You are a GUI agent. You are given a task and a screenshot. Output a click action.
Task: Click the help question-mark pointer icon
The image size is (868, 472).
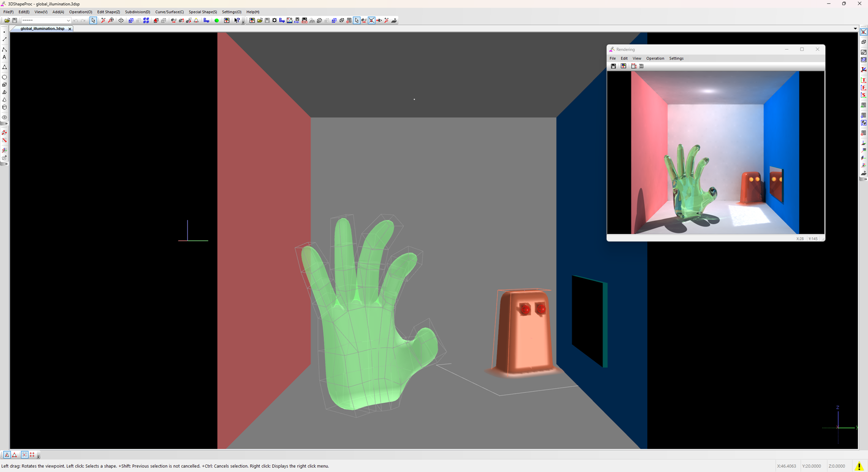click(237, 20)
